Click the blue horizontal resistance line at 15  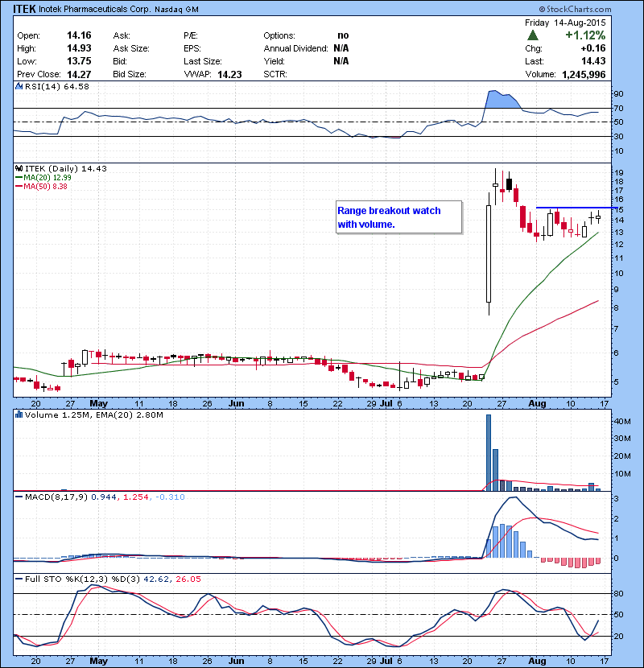tap(576, 208)
